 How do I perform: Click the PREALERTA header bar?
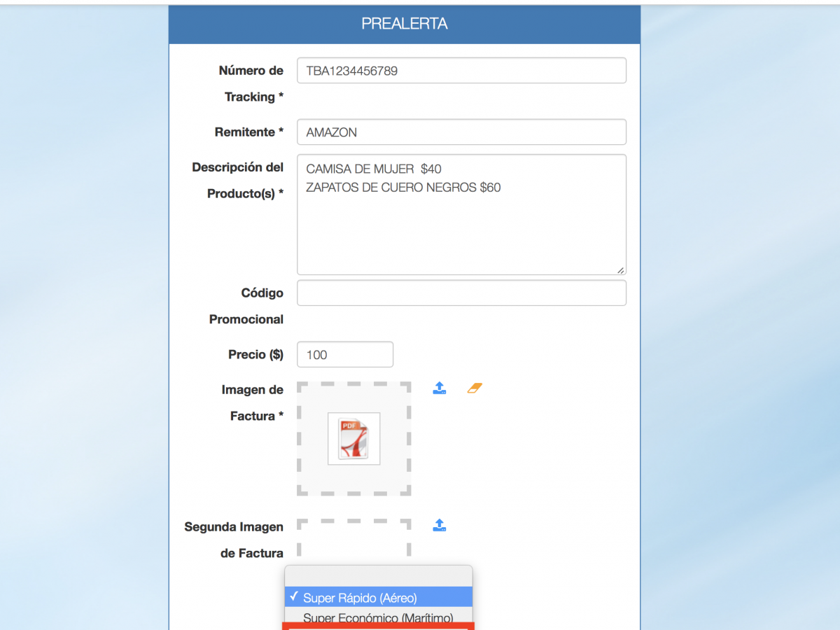tap(404, 24)
